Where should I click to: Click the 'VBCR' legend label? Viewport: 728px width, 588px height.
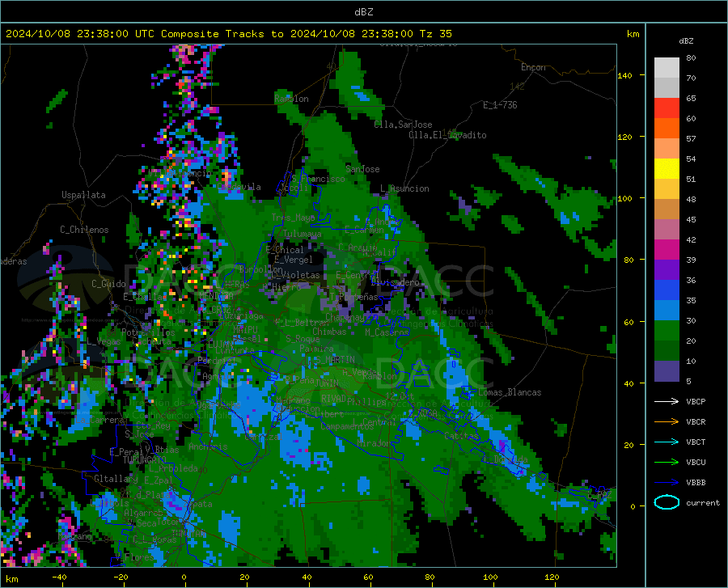[x=696, y=422]
